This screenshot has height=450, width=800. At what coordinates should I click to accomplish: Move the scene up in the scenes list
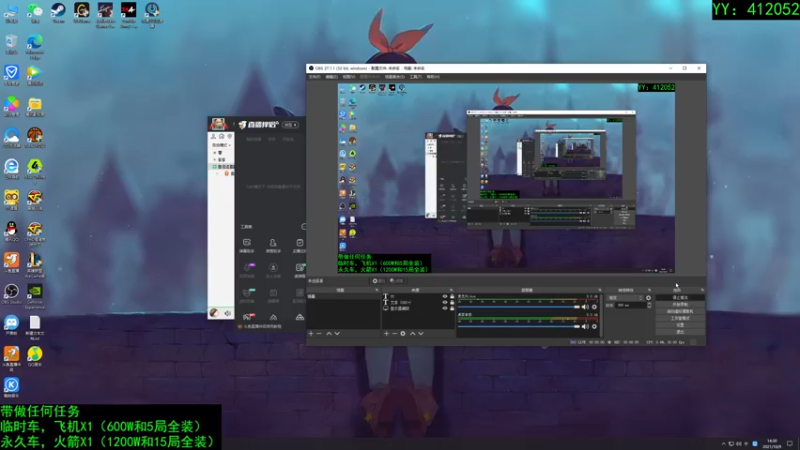point(329,334)
